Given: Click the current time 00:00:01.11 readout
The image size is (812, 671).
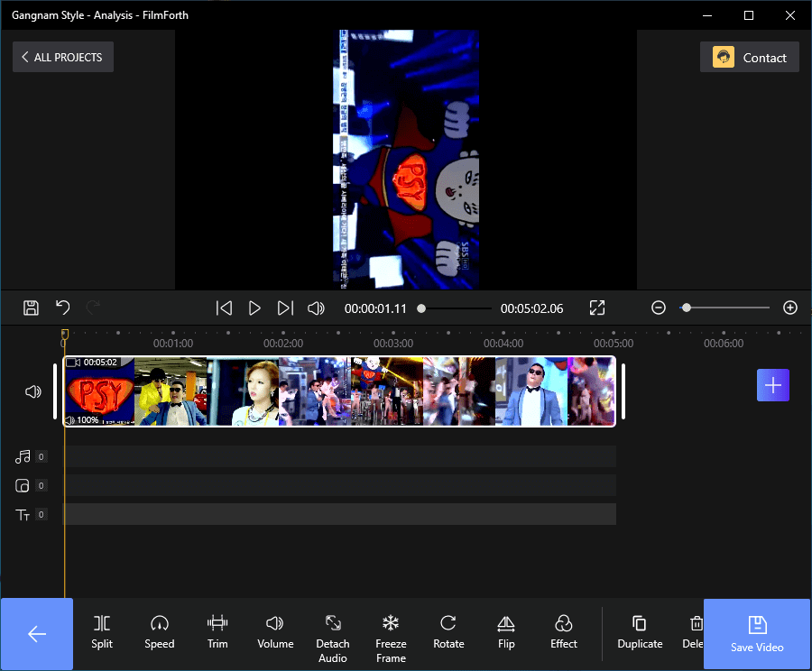Looking at the screenshot, I should pos(375,308).
